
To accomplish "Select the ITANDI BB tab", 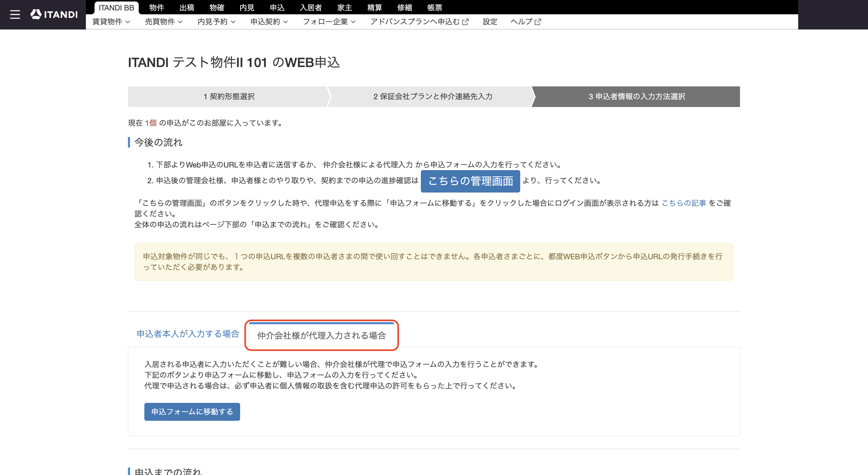I will [x=116, y=7].
